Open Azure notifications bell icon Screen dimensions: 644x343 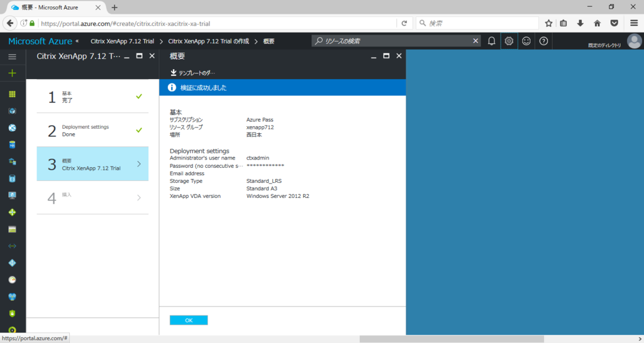tap(492, 41)
